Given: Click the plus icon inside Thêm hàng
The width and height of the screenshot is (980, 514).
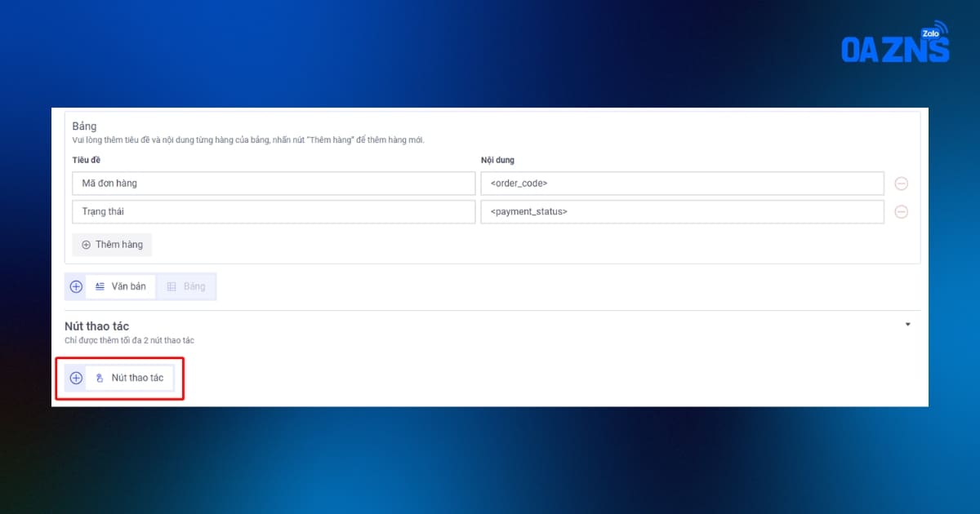Looking at the screenshot, I should coord(87,245).
